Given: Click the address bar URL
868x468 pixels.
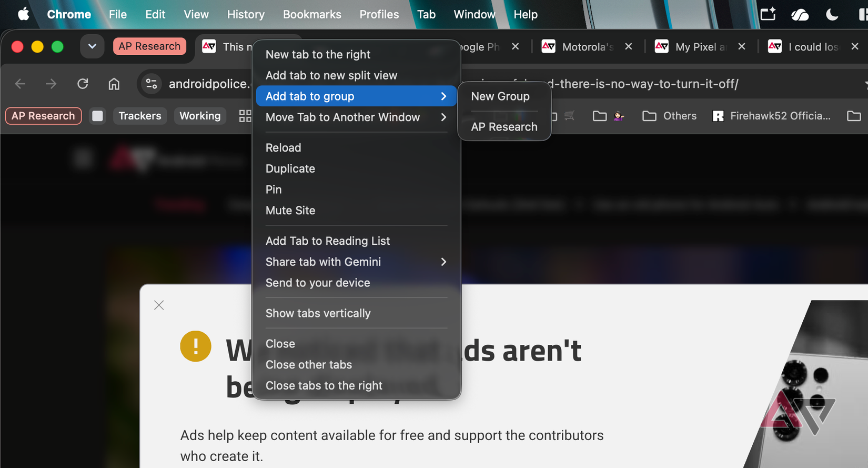Looking at the screenshot, I should pyautogui.click(x=453, y=84).
